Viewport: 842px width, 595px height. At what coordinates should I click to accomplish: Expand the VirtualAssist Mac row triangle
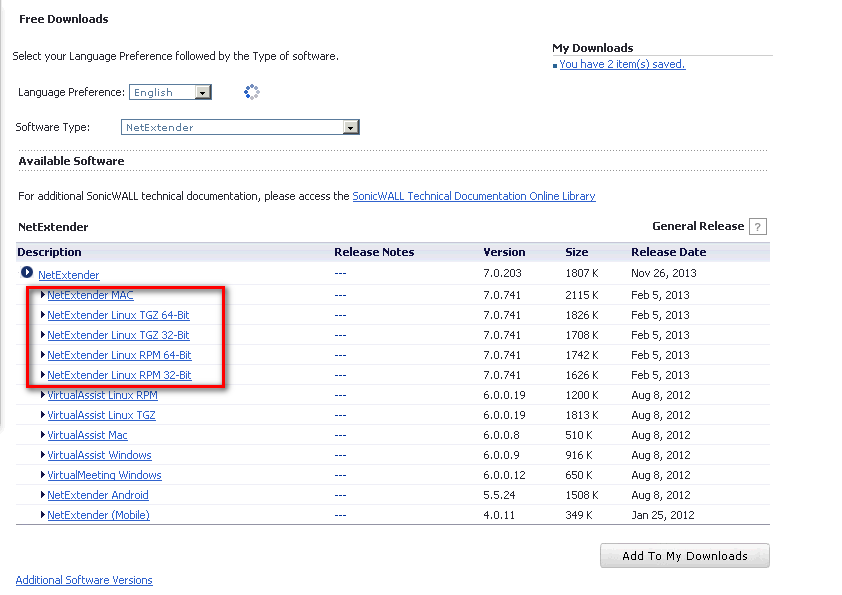43,434
